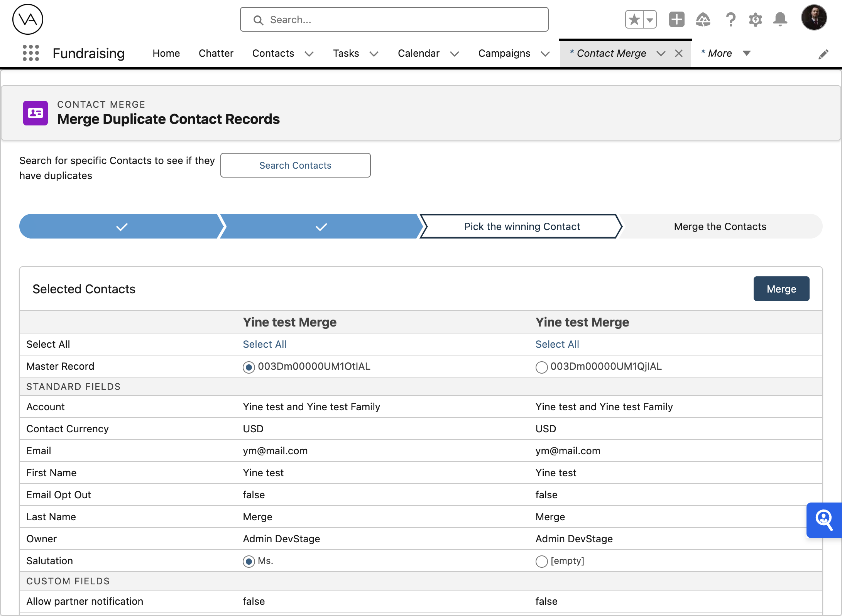Select master record 003Dm00000UM1QjIAL
842x616 pixels.
(x=542, y=367)
